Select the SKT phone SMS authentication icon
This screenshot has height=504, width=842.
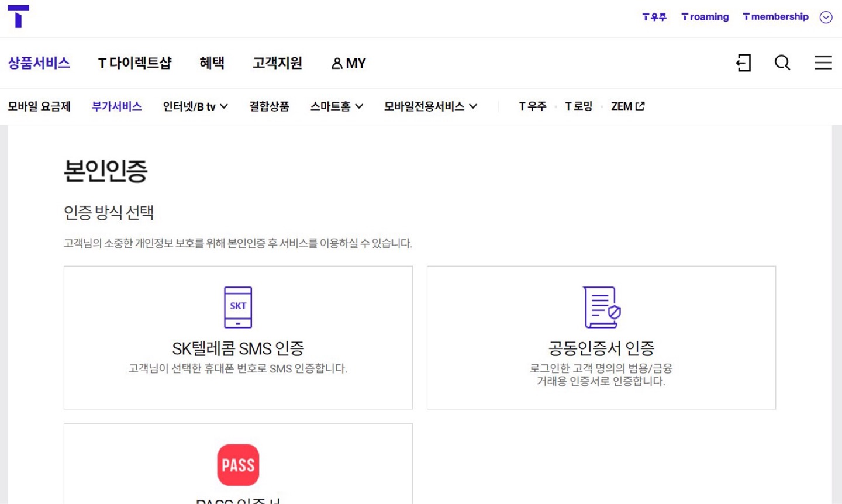click(238, 306)
